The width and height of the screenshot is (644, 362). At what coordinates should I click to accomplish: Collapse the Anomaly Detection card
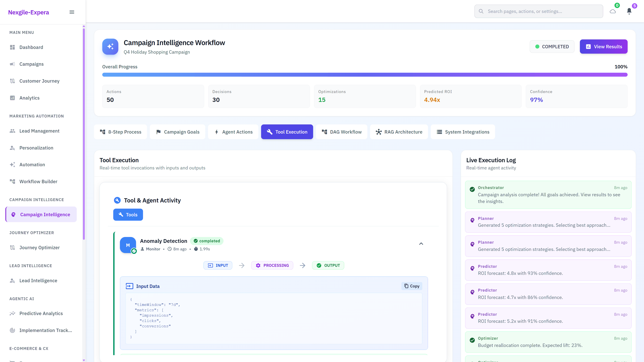click(421, 244)
